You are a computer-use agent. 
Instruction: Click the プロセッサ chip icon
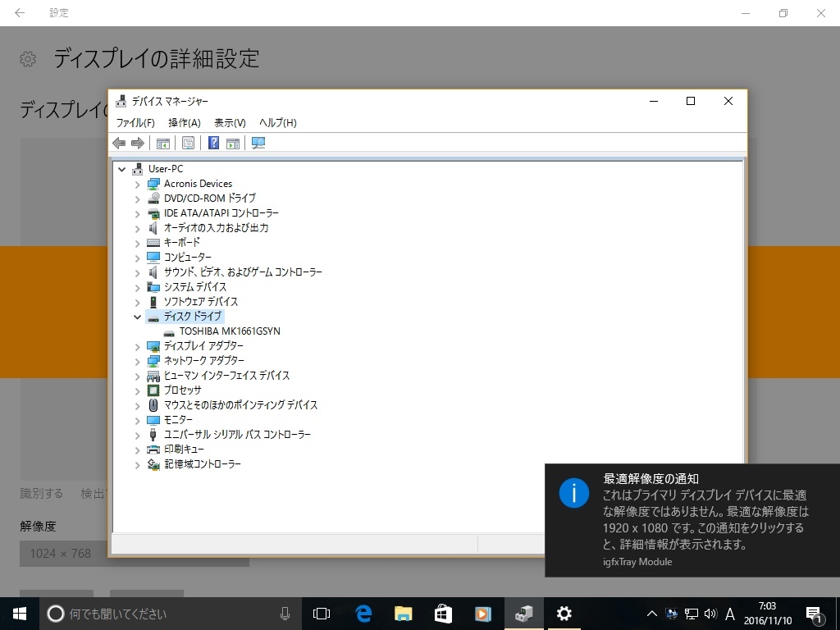click(153, 390)
